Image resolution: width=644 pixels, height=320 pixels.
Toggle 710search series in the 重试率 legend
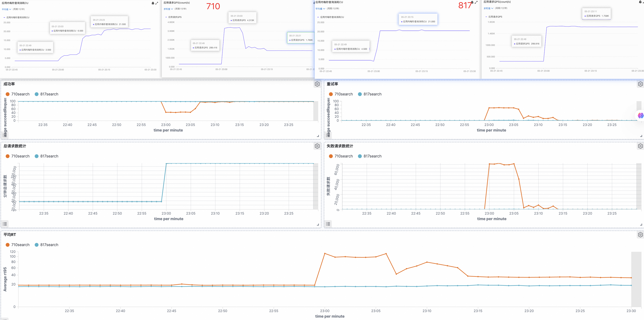341,94
